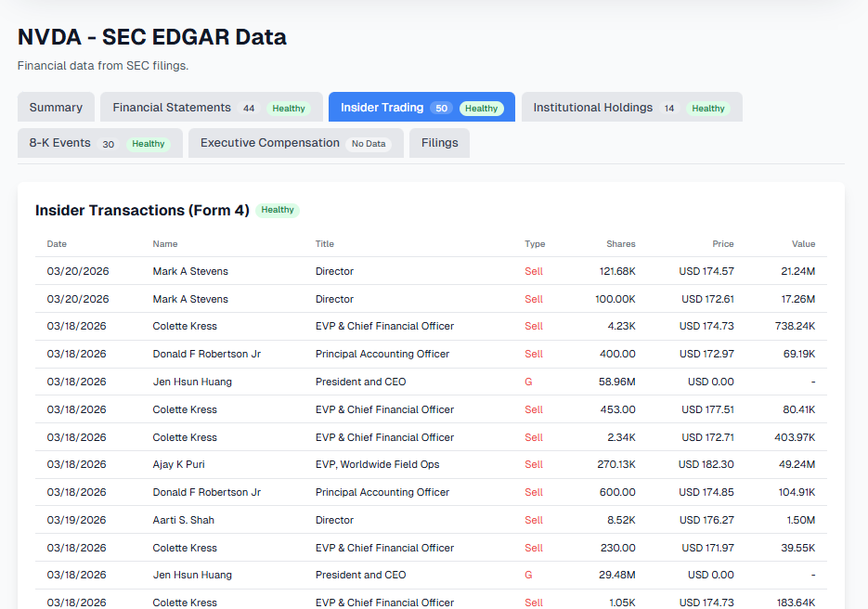View the Institutional Holdings tab

click(x=594, y=107)
